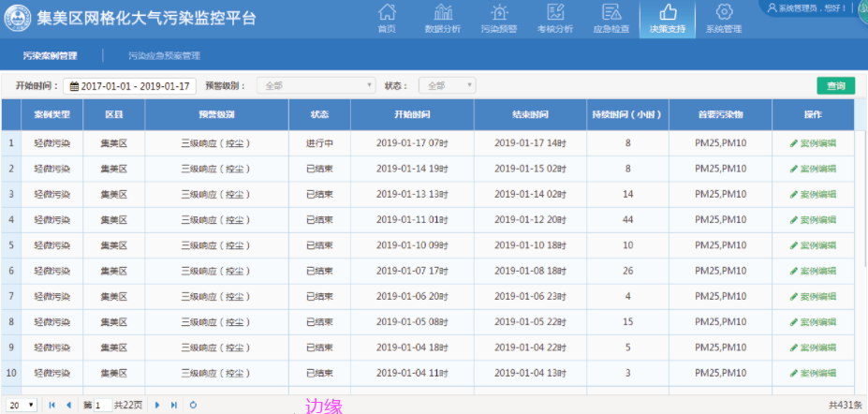Expand the 预警级别 dropdown
868x414 pixels.
(316, 86)
